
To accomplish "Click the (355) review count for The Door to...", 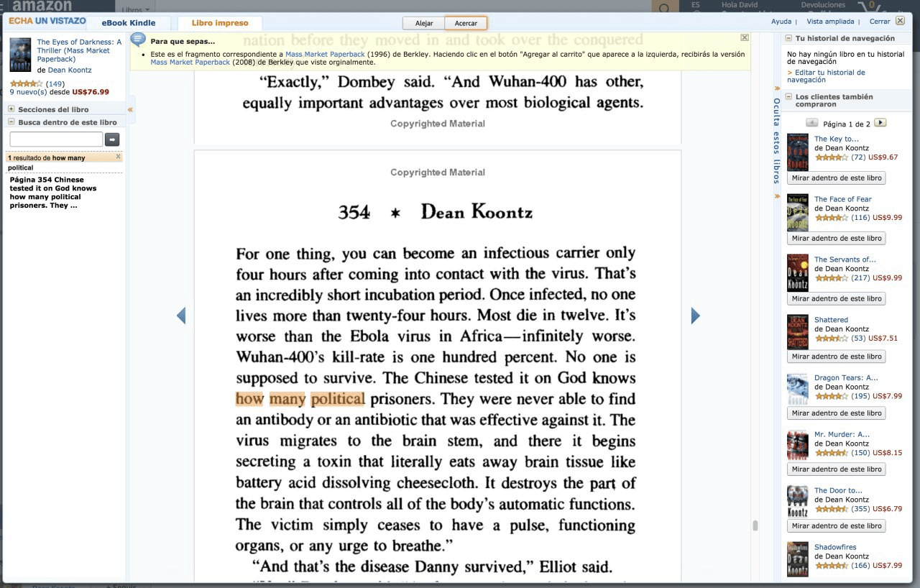I will point(859,509).
